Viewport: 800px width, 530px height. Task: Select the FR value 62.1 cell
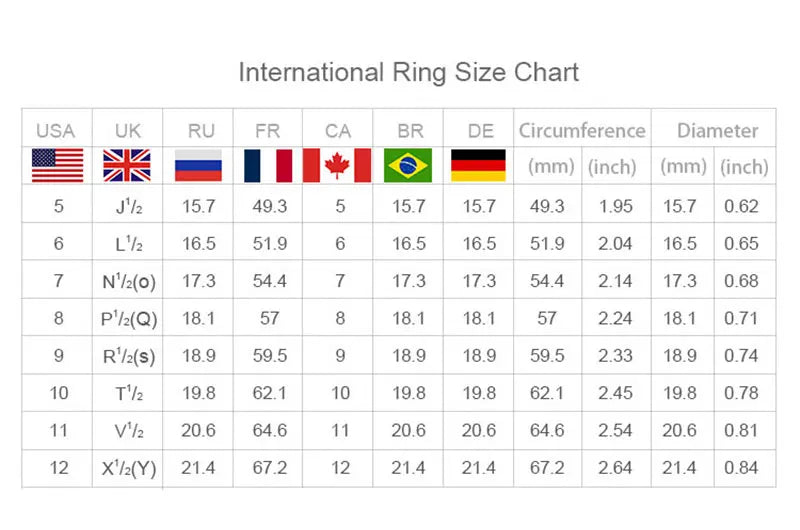coord(269,393)
